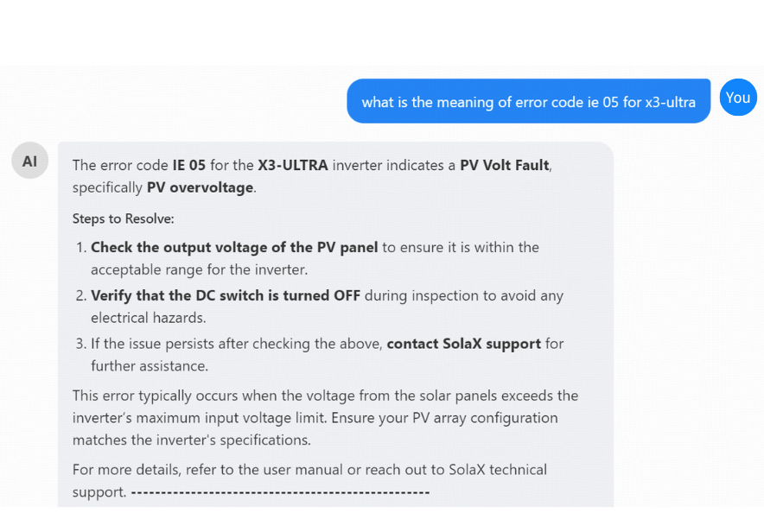The height and width of the screenshot is (532, 764).
Task: Click "Verify that the DC switch is turned OFF"
Action: (225, 295)
